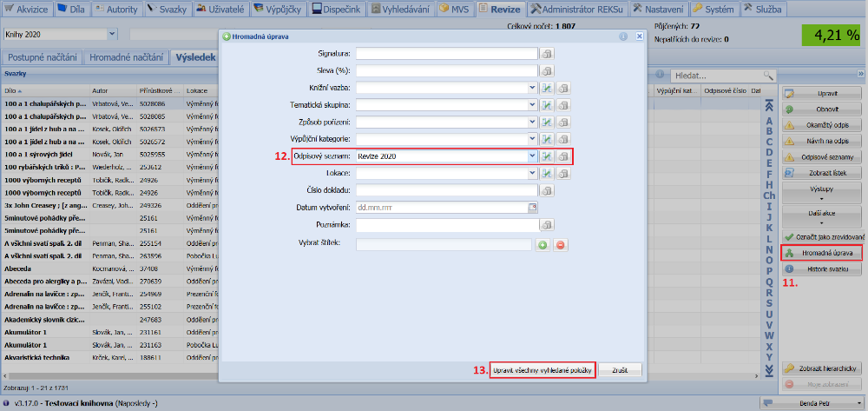The height and width of the screenshot is (411, 868).
Task: Open the Lokace dropdown list
Action: coord(532,173)
